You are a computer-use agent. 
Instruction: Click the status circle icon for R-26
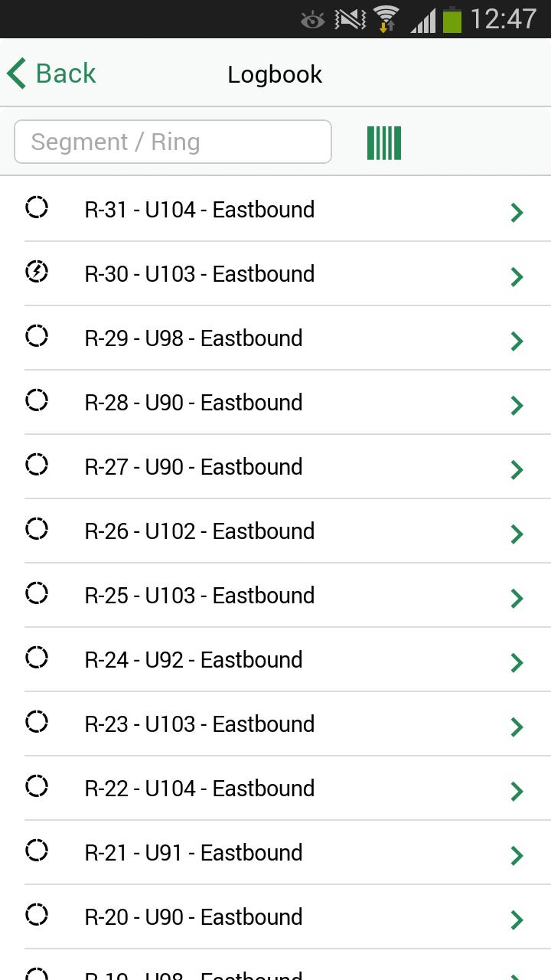tap(37, 529)
